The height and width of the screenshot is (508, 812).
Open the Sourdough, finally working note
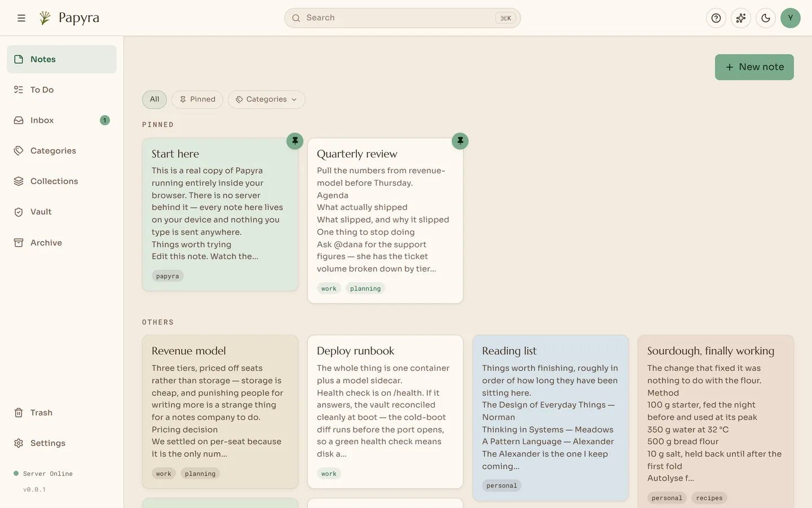(716, 422)
